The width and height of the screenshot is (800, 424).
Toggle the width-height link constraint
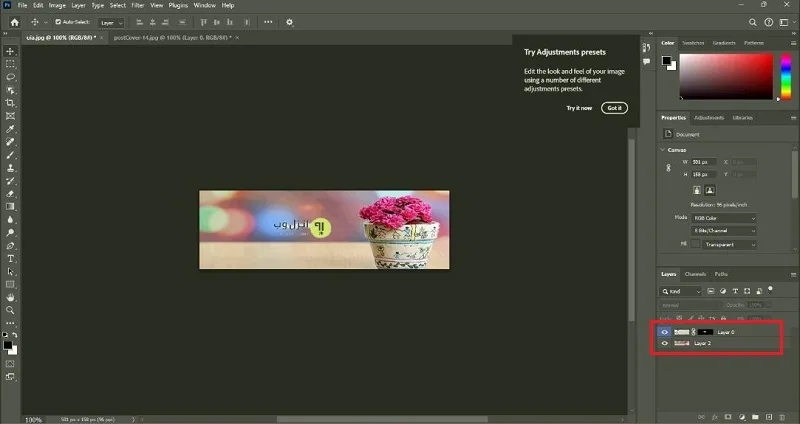click(668, 168)
